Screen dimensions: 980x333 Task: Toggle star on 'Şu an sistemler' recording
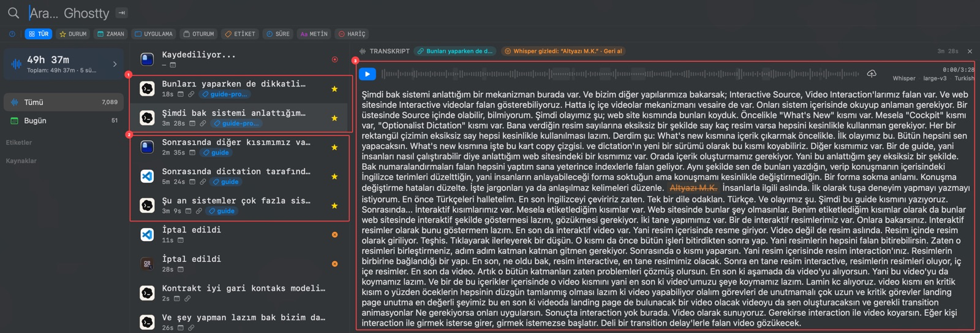click(334, 205)
